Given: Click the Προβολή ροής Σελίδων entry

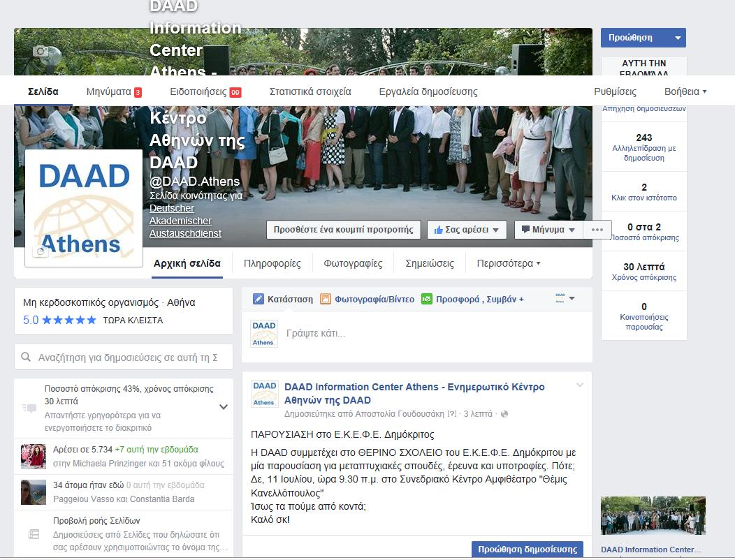Looking at the screenshot, I should 124,533.
